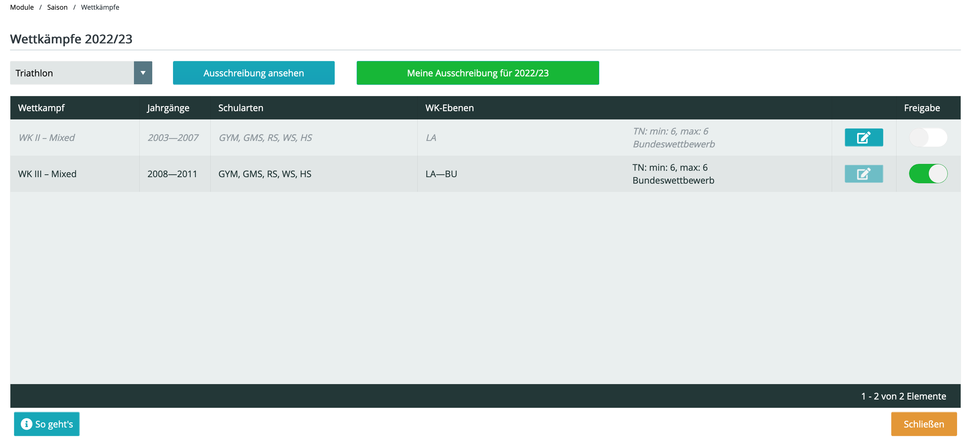Click the Wettkämpfe breadcrumb menu item
This screenshot has width=980, height=444.
(x=99, y=7)
